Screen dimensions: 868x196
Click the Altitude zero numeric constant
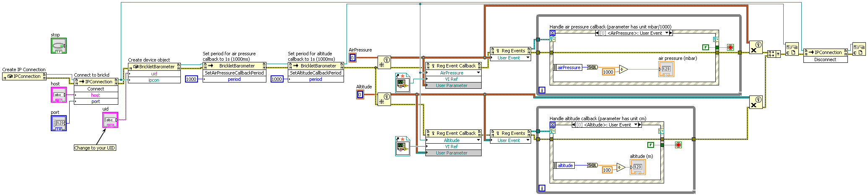click(360, 95)
